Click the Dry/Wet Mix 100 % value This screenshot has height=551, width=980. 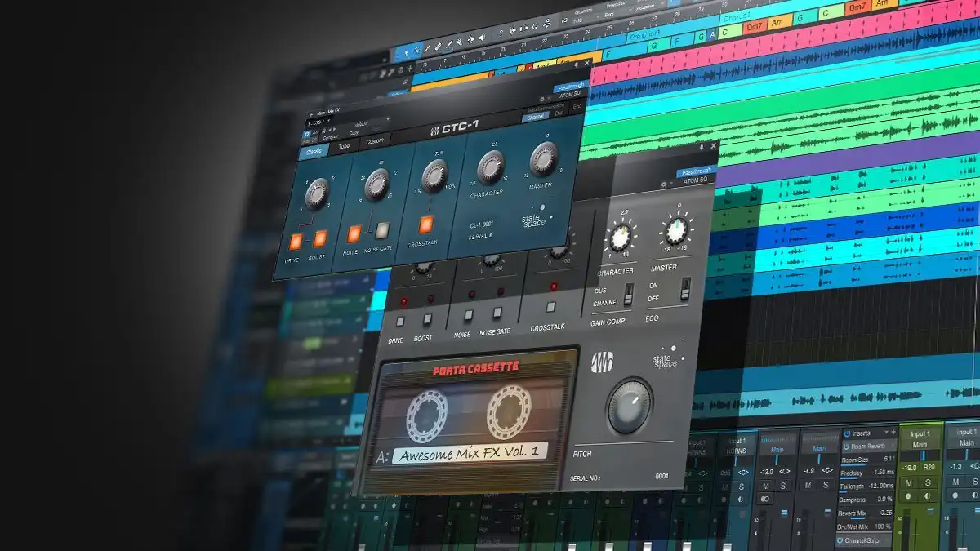[x=883, y=527]
